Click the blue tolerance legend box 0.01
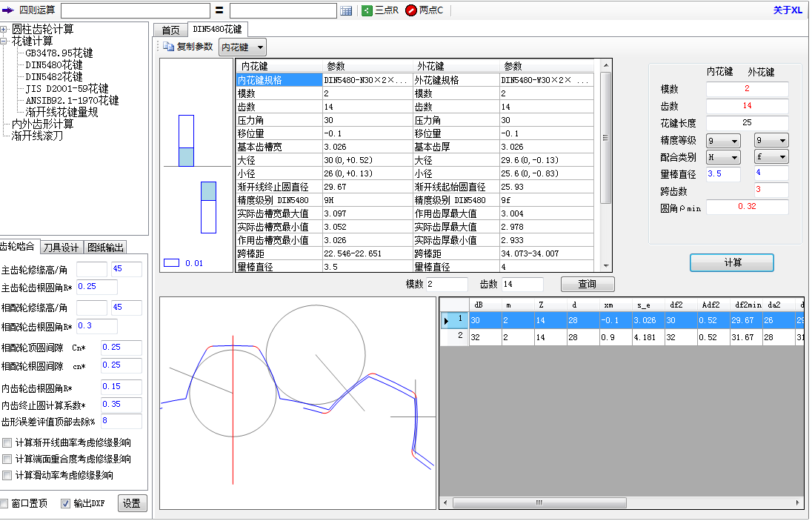This screenshot has height=521, width=812. (171, 263)
